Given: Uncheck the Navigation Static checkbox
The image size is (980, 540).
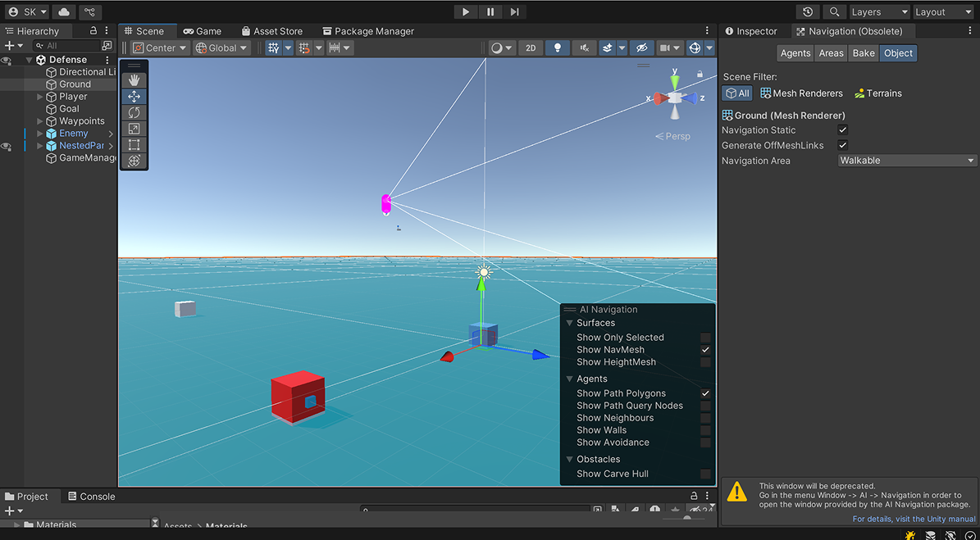Looking at the screenshot, I should pos(842,130).
